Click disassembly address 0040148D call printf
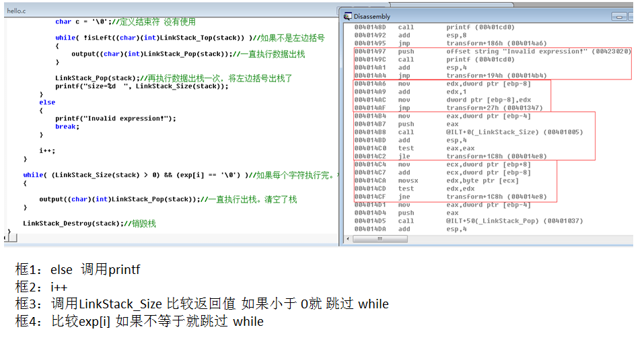Viewport: 644px width, 344px height. pyautogui.click(x=434, y=27)
